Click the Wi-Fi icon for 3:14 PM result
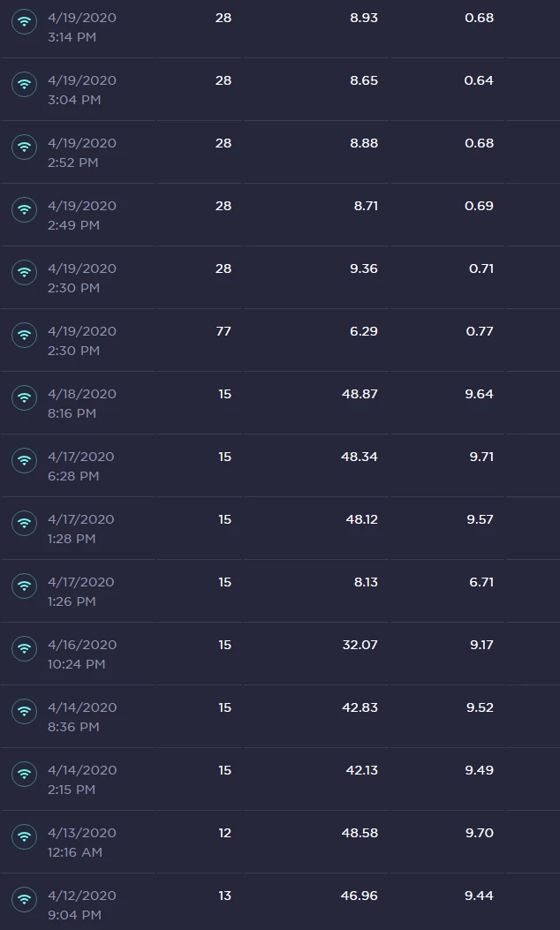 tap(25, 21)
